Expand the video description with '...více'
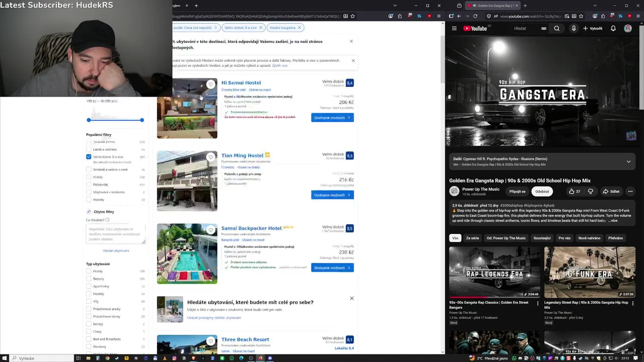Image resolution: width=644 pixels, height=362 pixels. click(x=613, y=221)
